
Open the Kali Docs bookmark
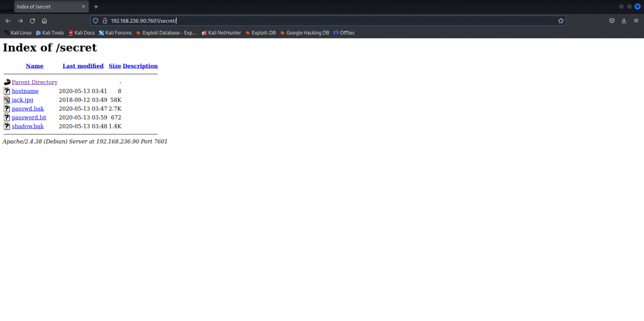(81, 33)
